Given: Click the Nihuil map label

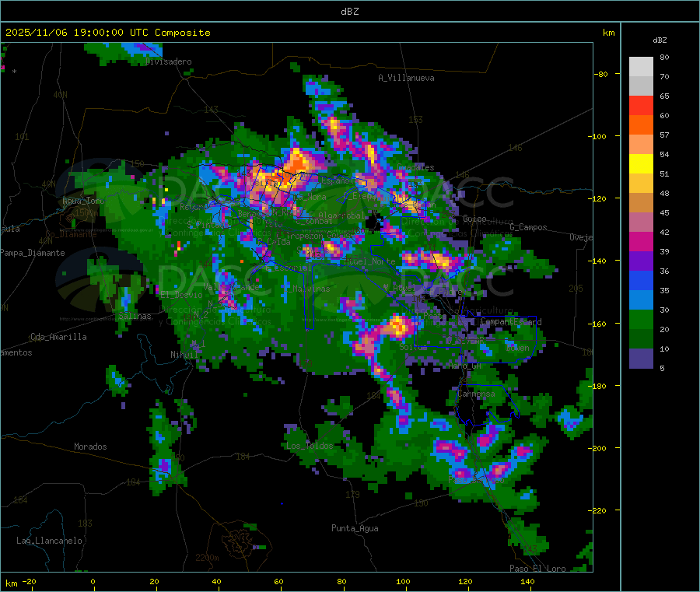Looking at the screenshot, I should coord(184,355).
